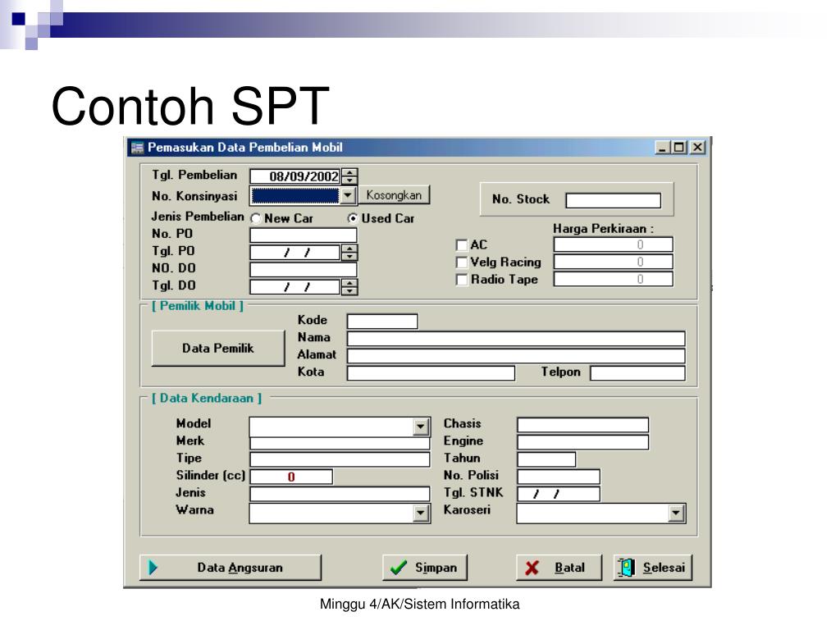Focus the NO. DO text field

pyautogui.click(x=304, y=269)
